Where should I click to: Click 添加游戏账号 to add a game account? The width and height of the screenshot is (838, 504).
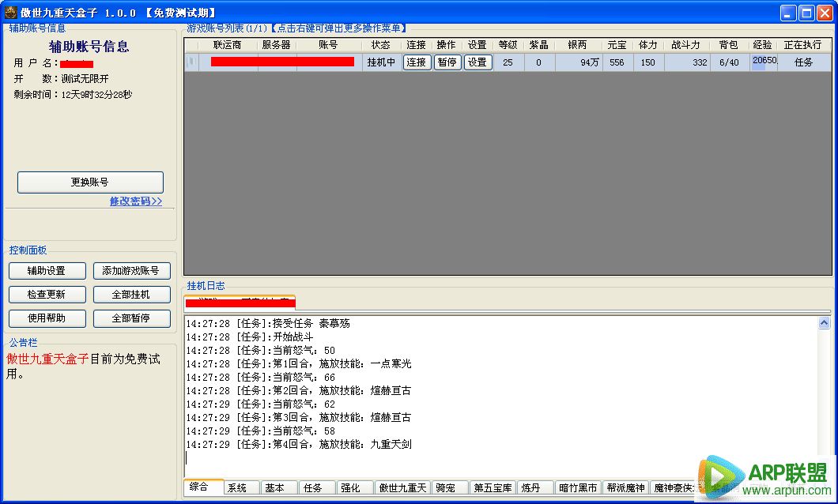point(131,271)
